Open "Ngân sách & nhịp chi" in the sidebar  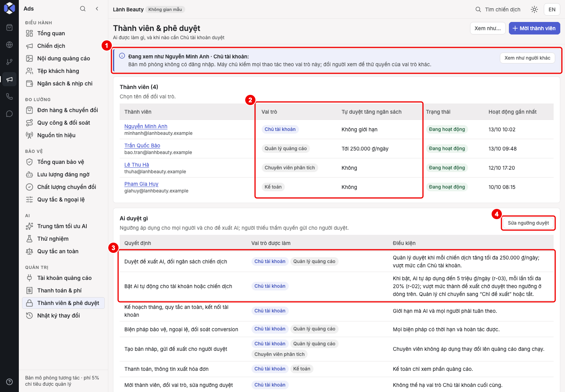tap(64, 83)
